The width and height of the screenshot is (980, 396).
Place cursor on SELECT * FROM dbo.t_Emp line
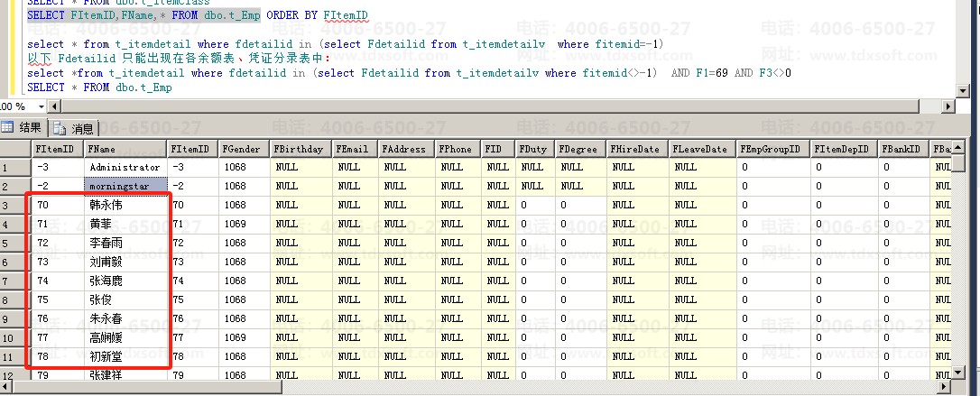[99, 87]
